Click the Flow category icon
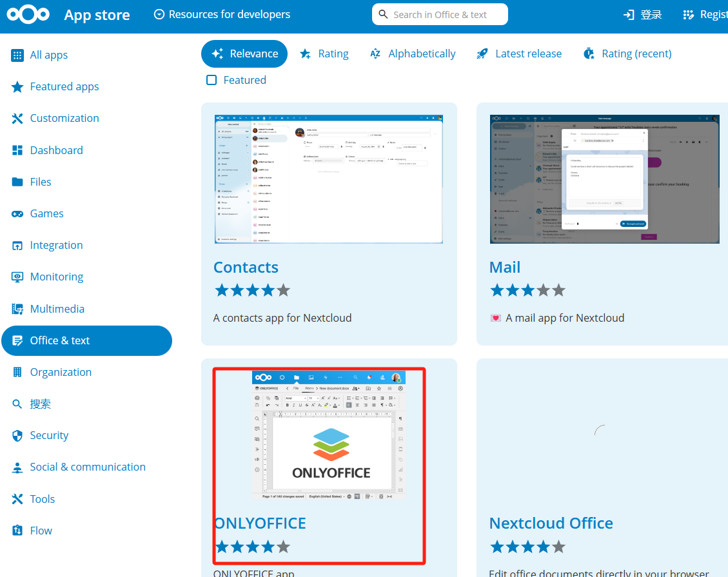 point(17,531)
